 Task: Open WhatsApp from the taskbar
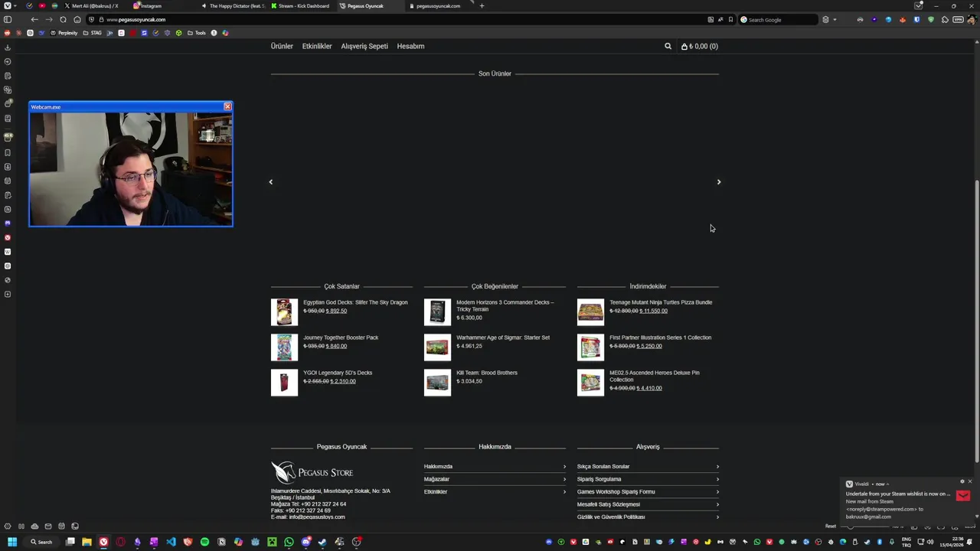289,542
